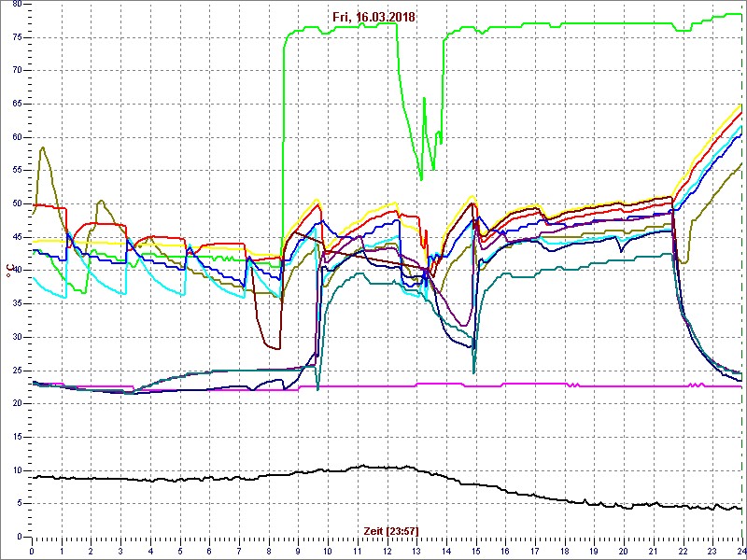This screenshot has width=747, height=560.
Task: Select the 80 value on the temperature axis
Action: coord(17,4)
